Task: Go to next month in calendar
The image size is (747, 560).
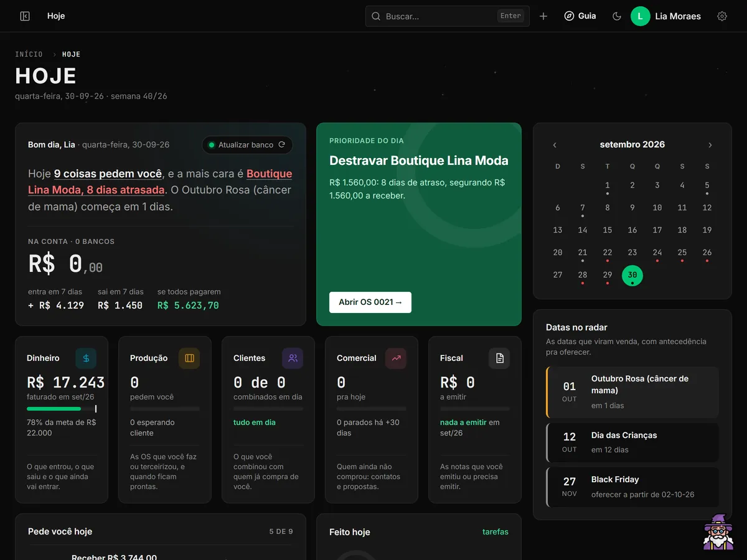Action: 710,145
